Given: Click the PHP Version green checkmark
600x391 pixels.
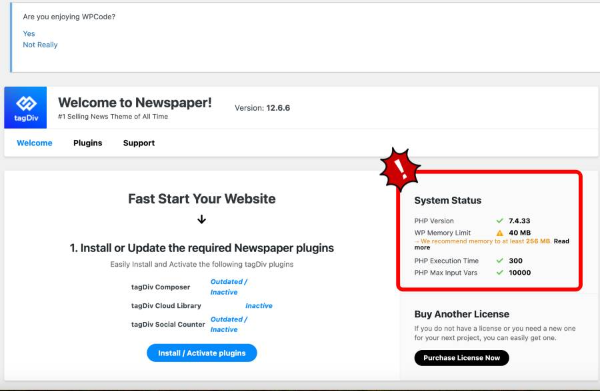Looking at the screenshot, I should click(499, 221).
